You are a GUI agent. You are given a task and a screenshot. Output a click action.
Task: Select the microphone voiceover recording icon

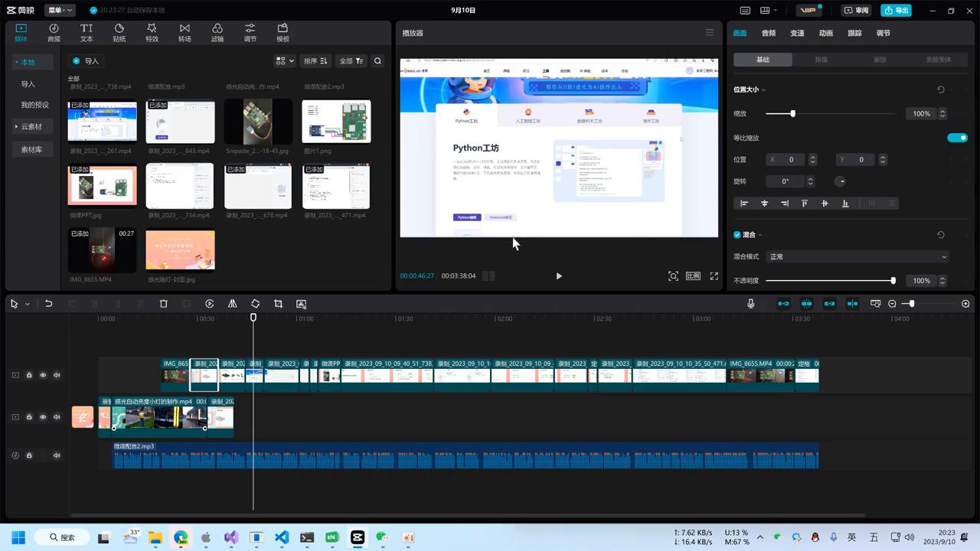click(x=751, y=304)
